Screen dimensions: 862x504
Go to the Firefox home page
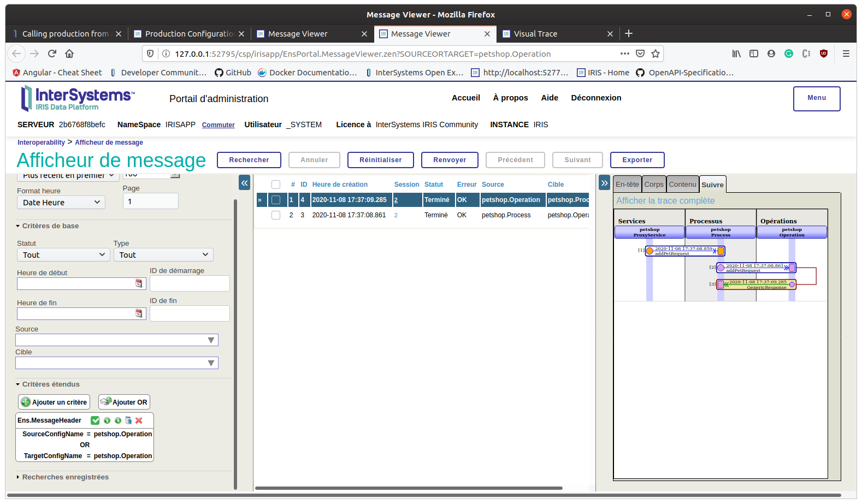coord(69,54)
